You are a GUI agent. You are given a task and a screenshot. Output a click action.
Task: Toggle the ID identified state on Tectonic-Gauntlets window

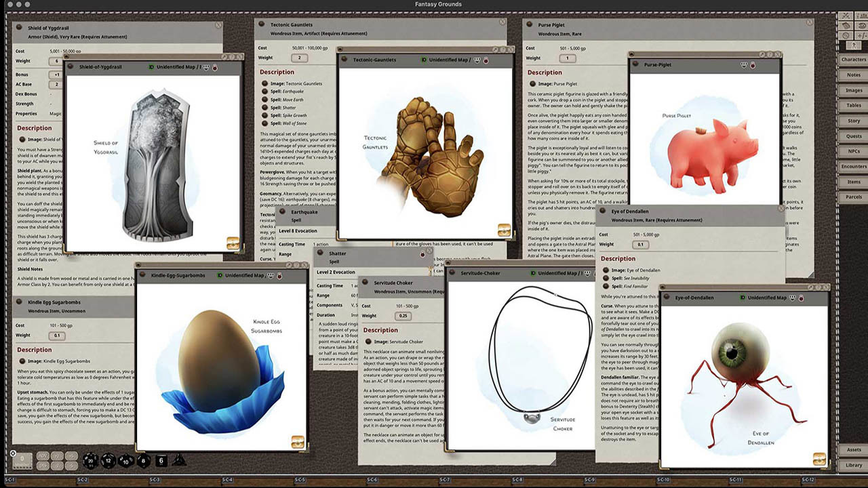(x=424, y=61)
